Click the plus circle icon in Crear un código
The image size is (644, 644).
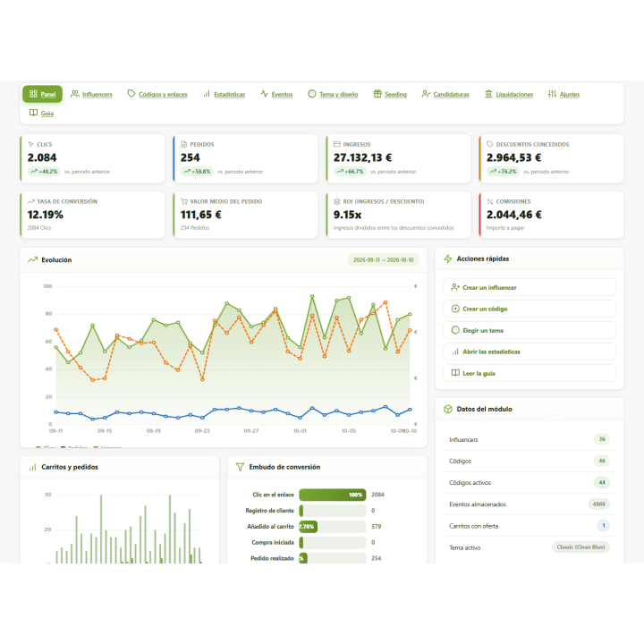455,309
